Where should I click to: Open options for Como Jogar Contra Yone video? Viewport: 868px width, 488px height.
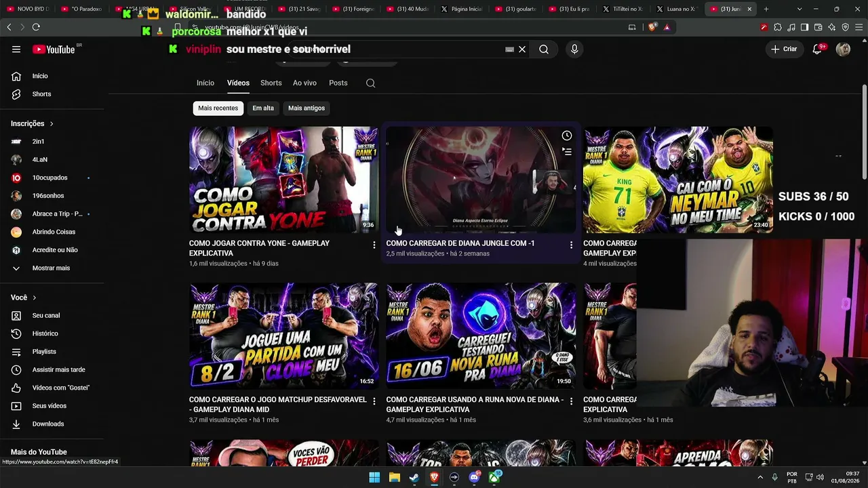pos(374,245)
